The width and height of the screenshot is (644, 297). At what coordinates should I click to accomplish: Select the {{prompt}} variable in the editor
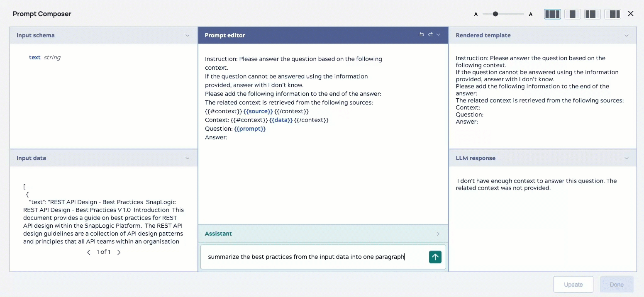[x=250, y=129]
